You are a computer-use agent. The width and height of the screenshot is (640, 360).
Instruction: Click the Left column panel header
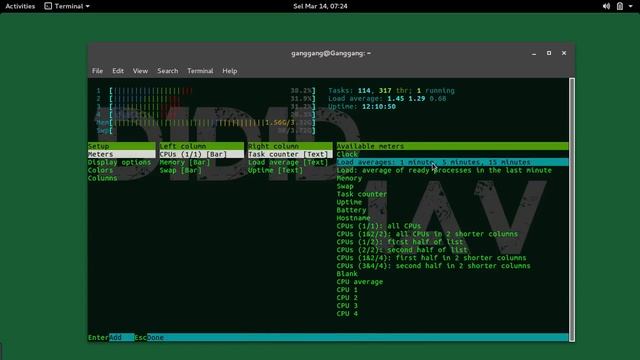(202, 146)
